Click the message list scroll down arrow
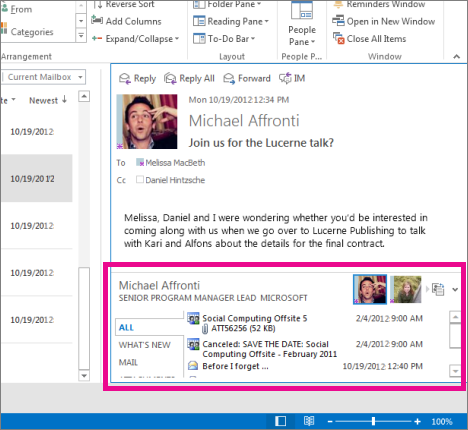Viewport: 468px width, 430px height. (x=84, y=375)
